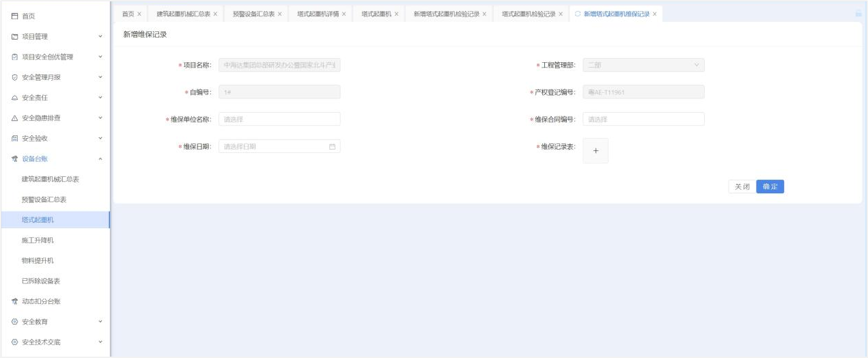868x358 pixels.
Task: Switch to the 塔式起重机详情 tab
Action: [318, 14]
